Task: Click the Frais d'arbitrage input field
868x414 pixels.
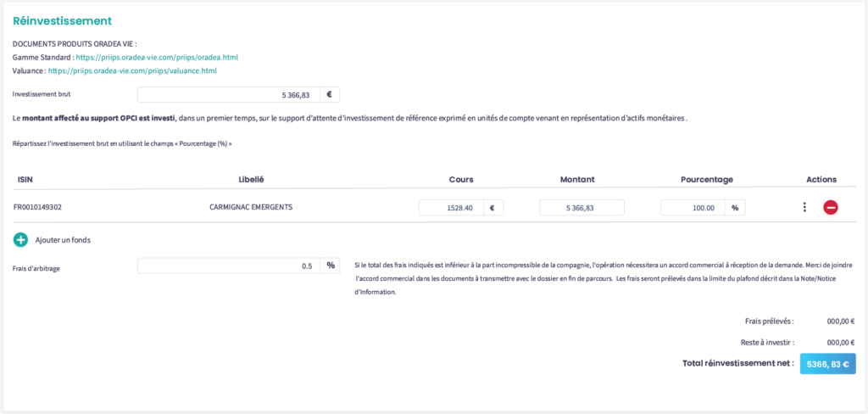Action: coord(229,266)
